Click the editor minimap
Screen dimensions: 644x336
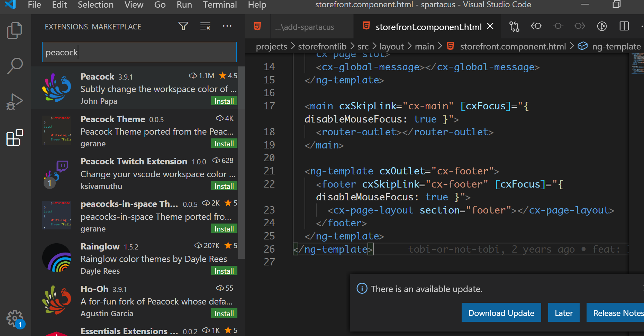click(x=637, y=65)
